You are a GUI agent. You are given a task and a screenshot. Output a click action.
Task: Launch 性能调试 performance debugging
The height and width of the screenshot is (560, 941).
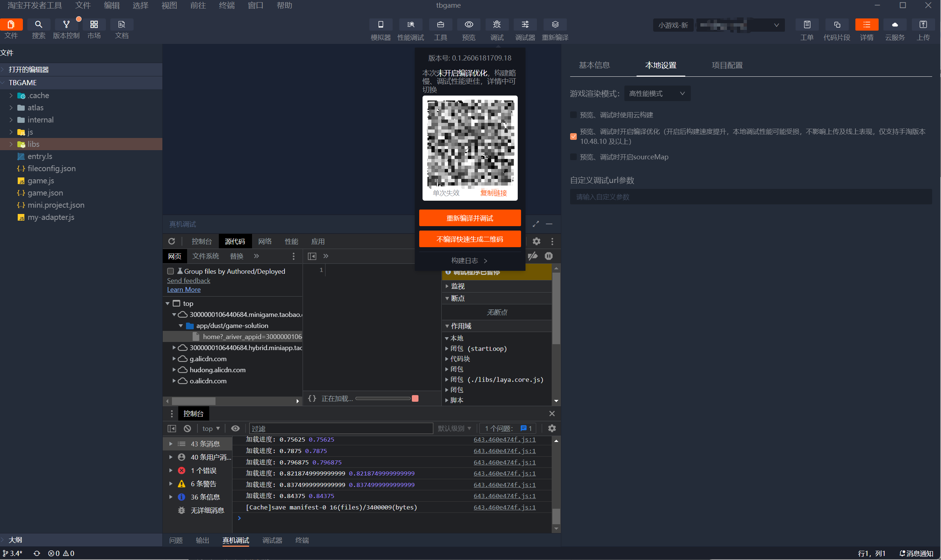[x=411, y=24]
